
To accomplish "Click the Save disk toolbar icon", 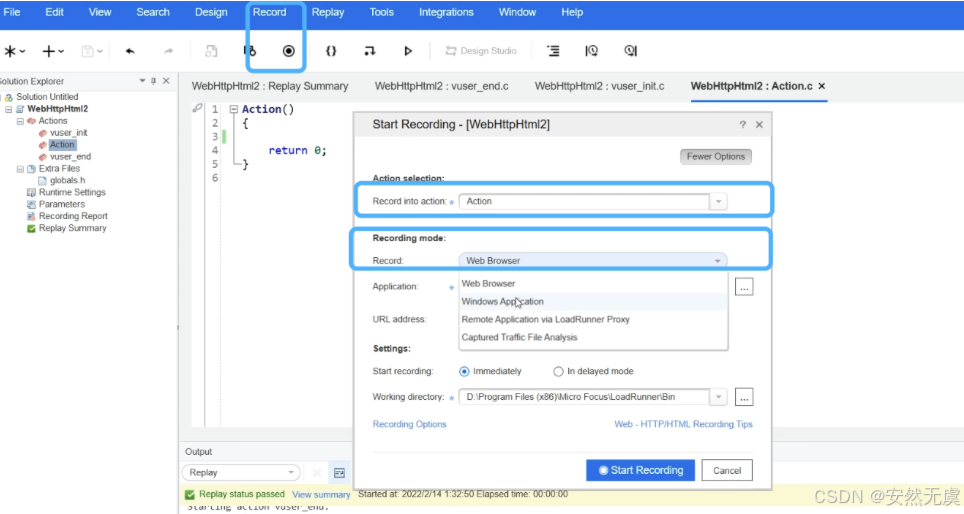I will pyautogui.click(x=87, y=51).
